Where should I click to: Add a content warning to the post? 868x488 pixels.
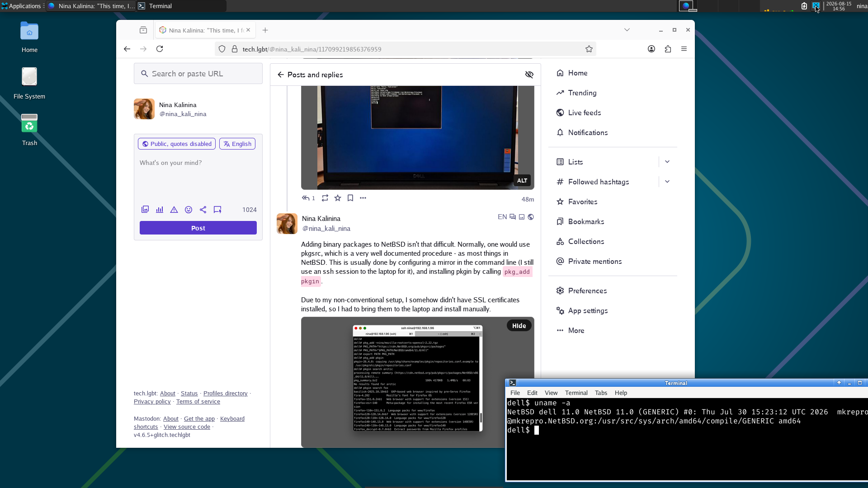[x=174, y=210]
